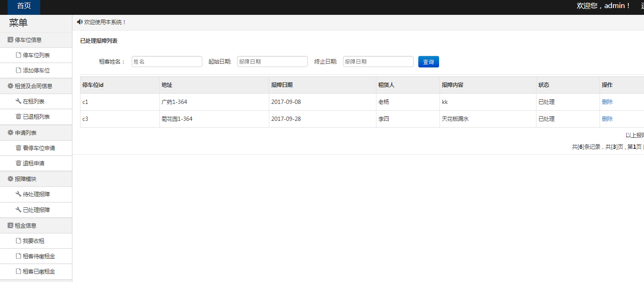Click the gear icon beside 租赁及合同信息
The height and width of the screenshot is (282, 644).
click(11, 86)
